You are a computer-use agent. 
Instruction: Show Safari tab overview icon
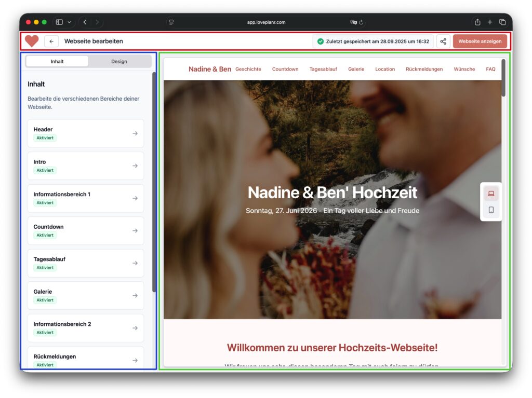click(x=502, y=22)
